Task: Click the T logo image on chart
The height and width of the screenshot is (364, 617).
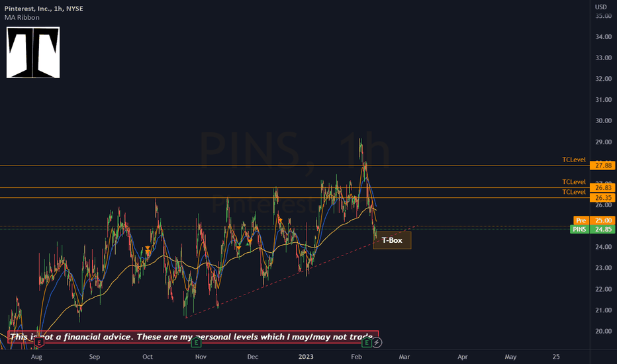Action: click(33, 52)
